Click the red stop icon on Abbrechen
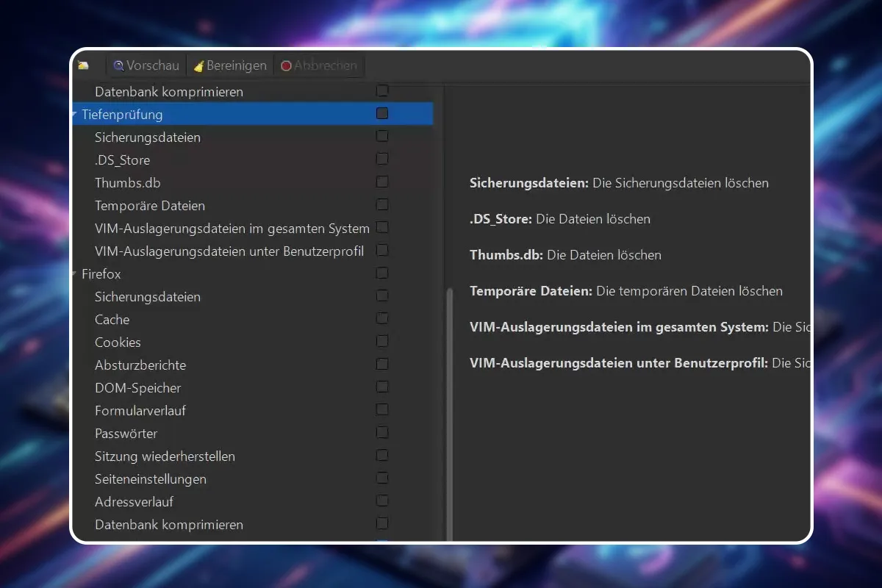 point(285,65)
